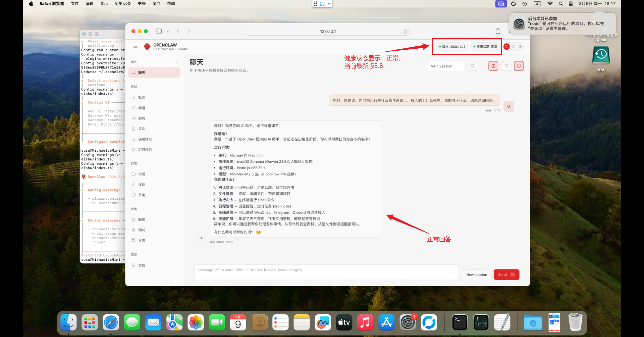Viewport: 644px width, 337px height.
Task: Click the OpenClaw red mascot logo
Action: (x=147, y=46)
